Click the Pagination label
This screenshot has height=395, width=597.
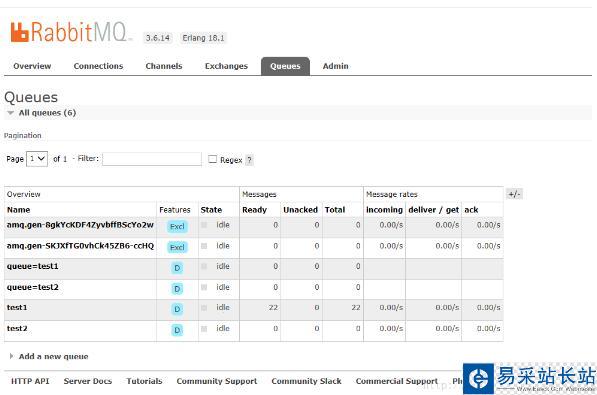[22, 136]
